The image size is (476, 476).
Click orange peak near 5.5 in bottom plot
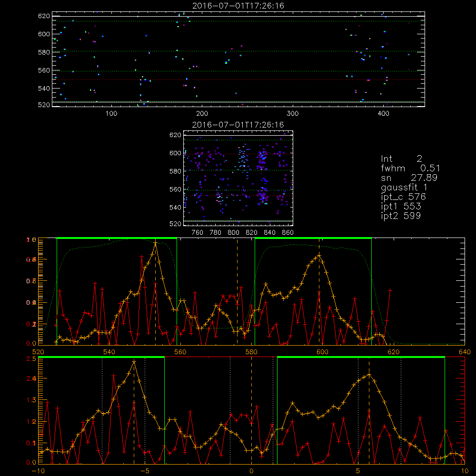coord(369,375)
